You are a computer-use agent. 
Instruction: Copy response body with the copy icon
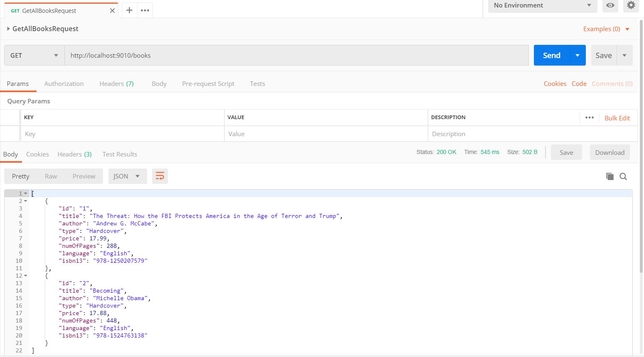tap(610, 176)
